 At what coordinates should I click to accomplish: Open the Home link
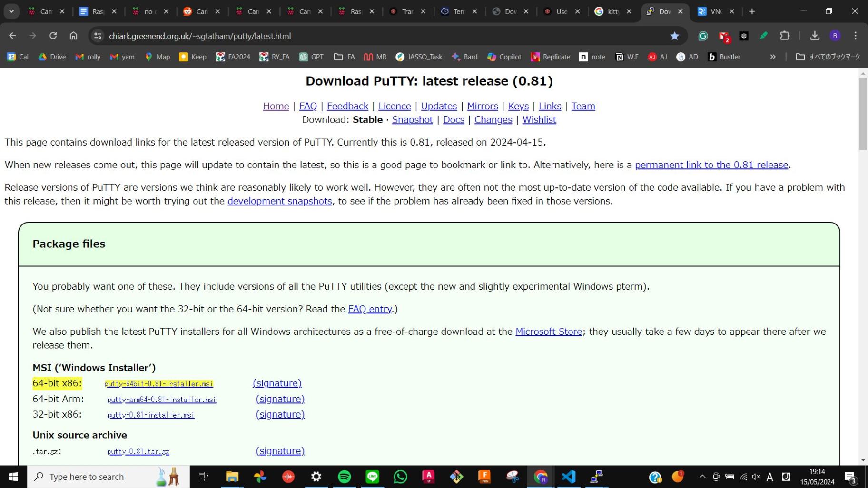point(276,106)
